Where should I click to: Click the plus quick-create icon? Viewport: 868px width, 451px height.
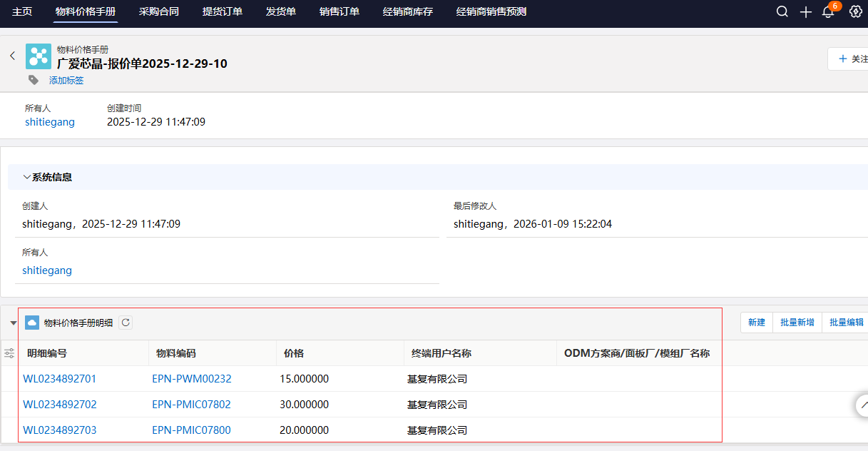(x=806, y=12)
